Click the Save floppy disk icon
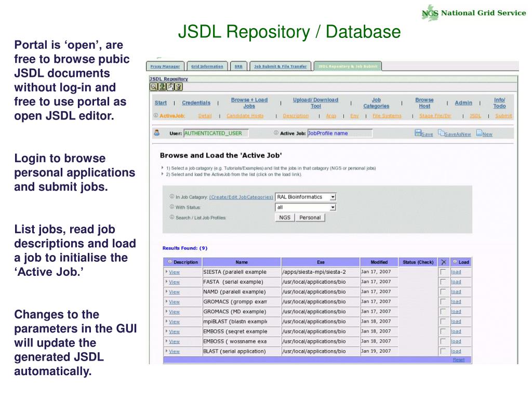532x399 pixels. click(418, 132)
